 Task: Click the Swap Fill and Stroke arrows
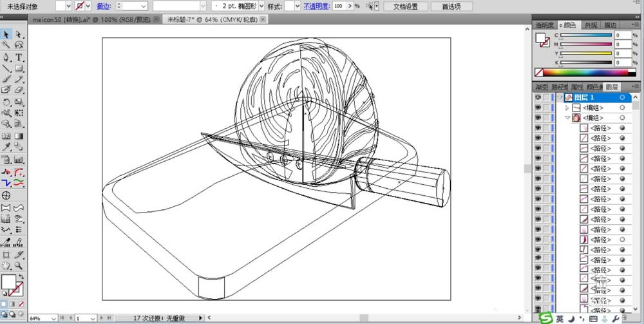click(21, 277)
